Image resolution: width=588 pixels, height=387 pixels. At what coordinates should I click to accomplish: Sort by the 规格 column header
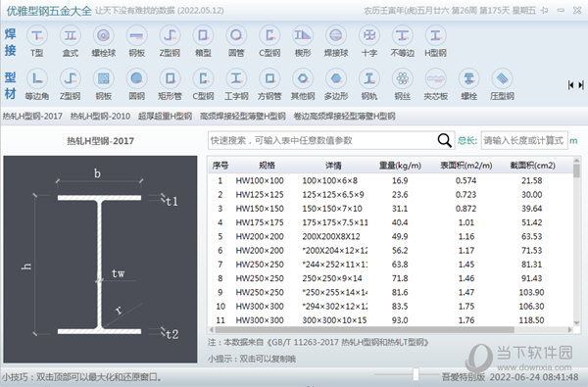pyautogui.click(x=267, y=166)
